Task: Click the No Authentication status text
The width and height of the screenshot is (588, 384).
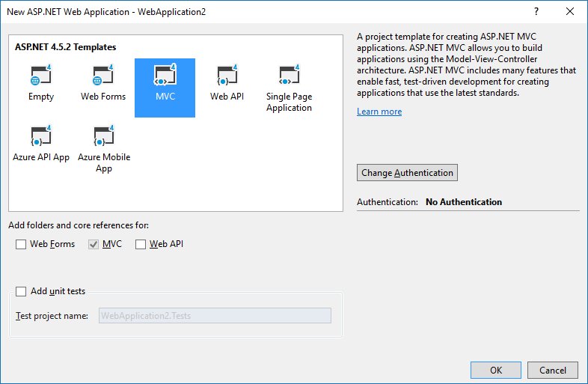Action: [464, 202]
